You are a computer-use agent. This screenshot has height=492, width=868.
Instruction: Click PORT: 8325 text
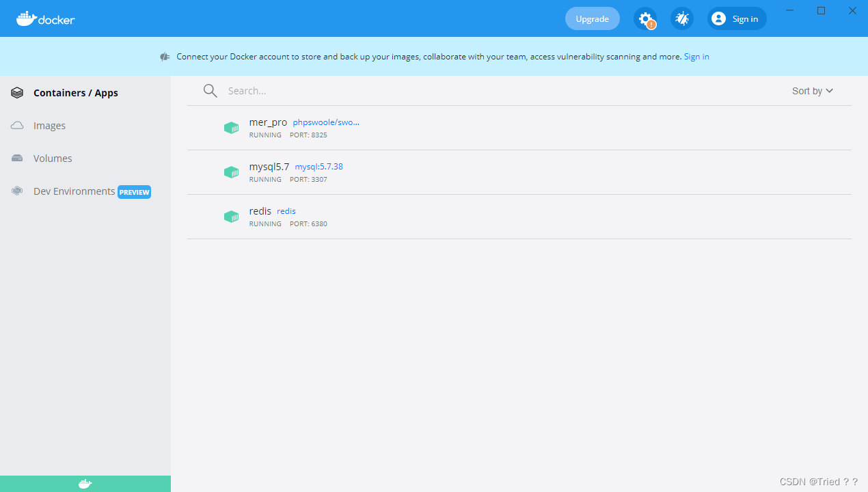click(308, 135)
